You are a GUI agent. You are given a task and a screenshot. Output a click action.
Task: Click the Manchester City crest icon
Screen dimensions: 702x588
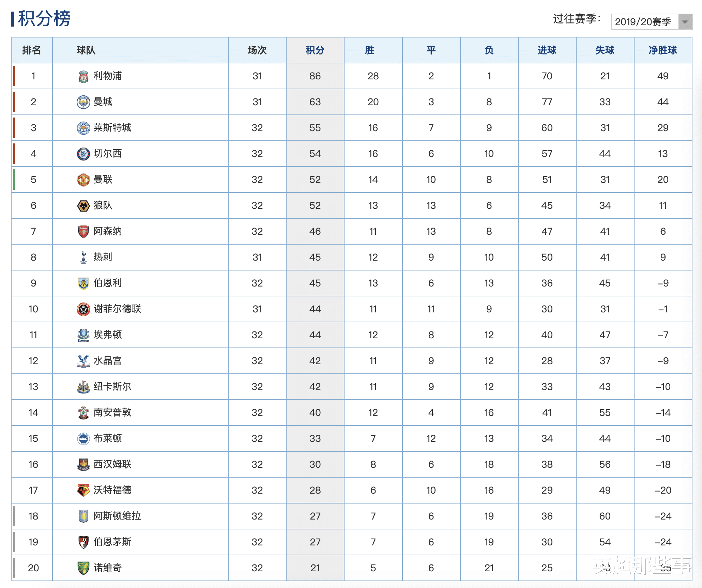(83, 102)
